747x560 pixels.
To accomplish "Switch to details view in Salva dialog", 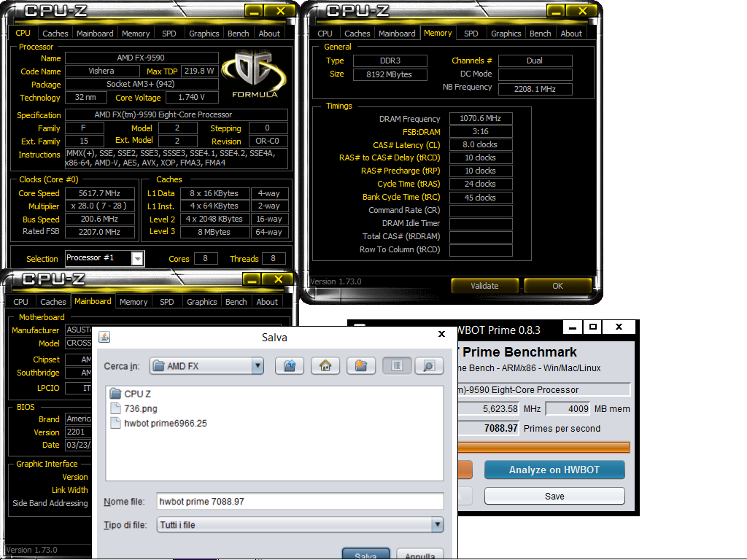I will (x=429, y=366).
